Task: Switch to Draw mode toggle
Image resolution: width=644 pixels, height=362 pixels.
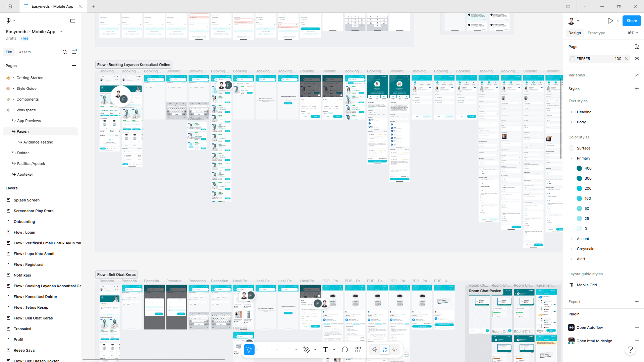Action: click(375, 350)
